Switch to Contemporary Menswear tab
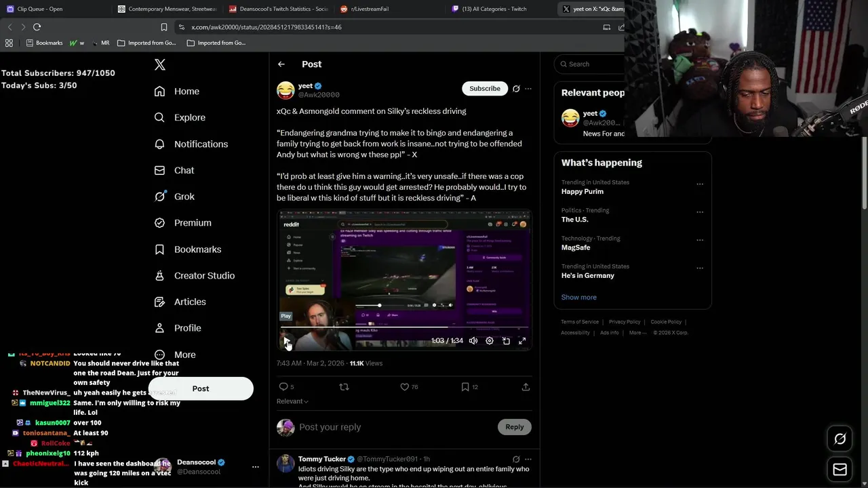 166,9
